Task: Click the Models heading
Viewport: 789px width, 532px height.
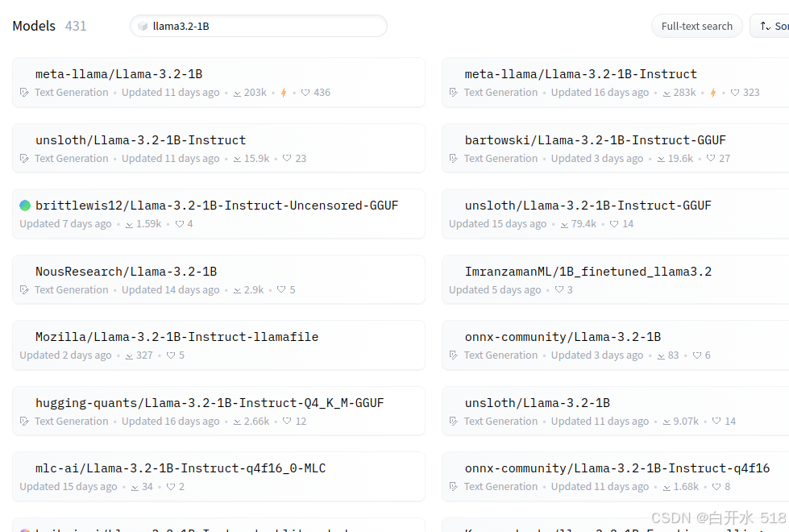Action: click(x=34, y=26)
